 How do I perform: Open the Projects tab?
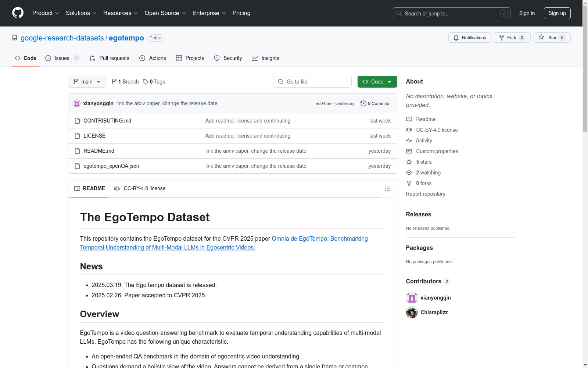pos(190,58)
